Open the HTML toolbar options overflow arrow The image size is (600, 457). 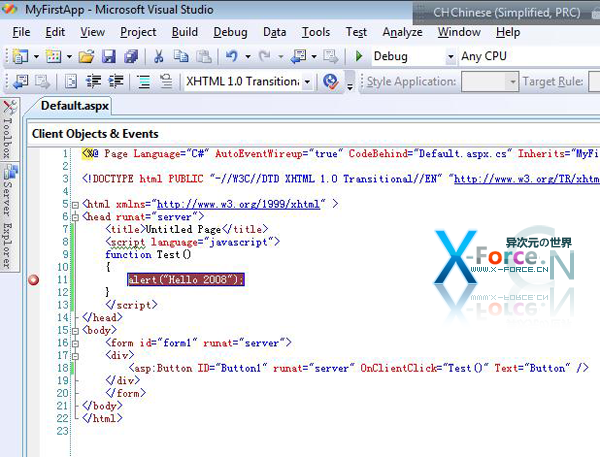350,85
